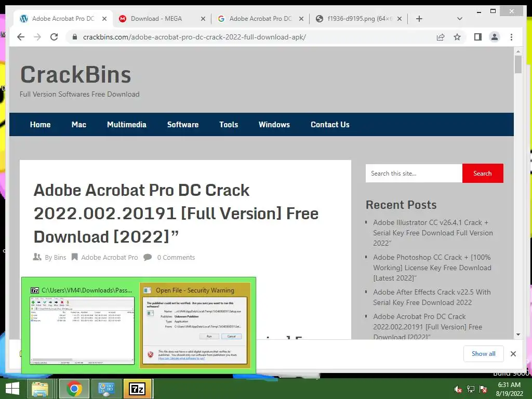Open a new browser tab
The width and height of the screenshot is (532, 399).
(x=419, y=19)
